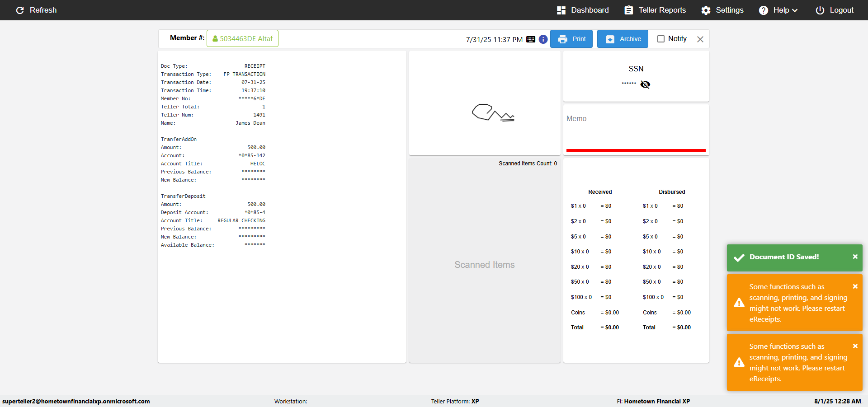Click the checkmark icon on saved notification
The image size is (868, 407).
(x=739, y=257)
